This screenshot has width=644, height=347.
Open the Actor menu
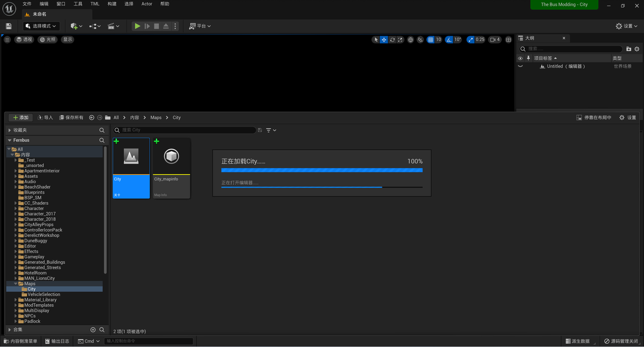click(x=146, y=4)
